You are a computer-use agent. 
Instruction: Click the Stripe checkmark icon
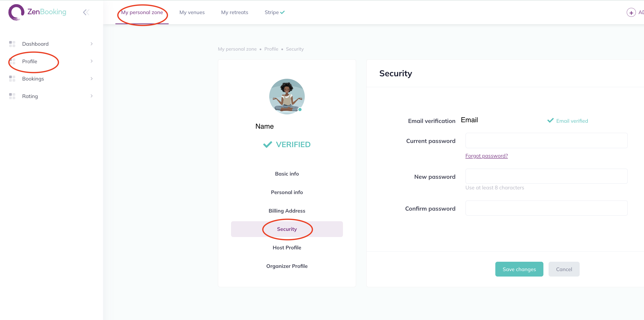283,12
